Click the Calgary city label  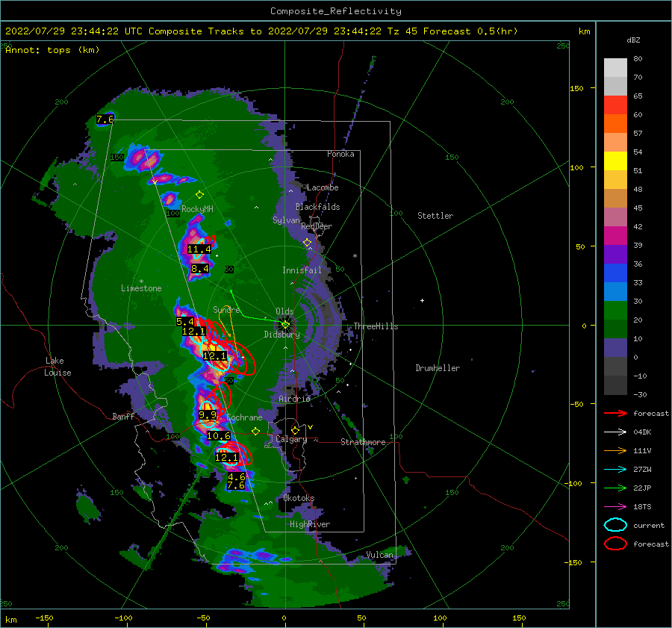(291, 439)
